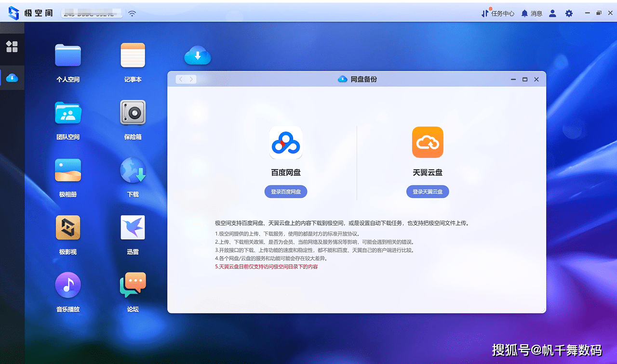Open the 保险箱 safe app
This screenshot has height=364, width=617.
click(x=133, y=113)
